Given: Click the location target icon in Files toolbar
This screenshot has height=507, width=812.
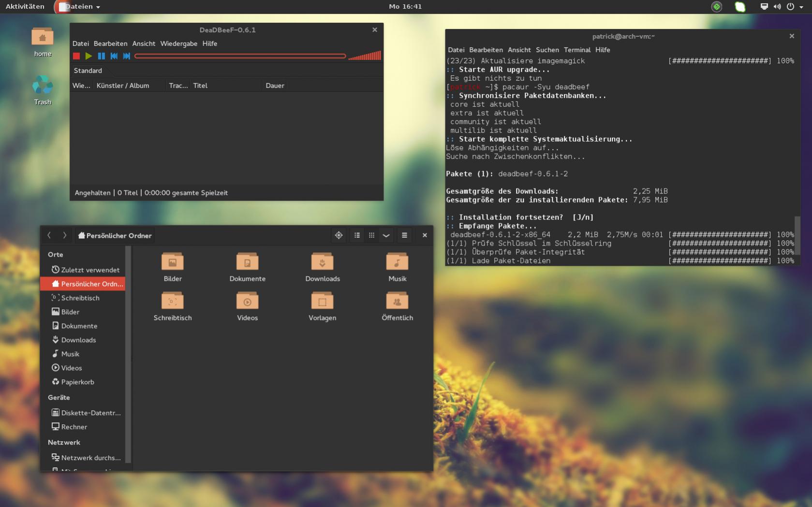Looking at the screenshot, I should 339,235.
